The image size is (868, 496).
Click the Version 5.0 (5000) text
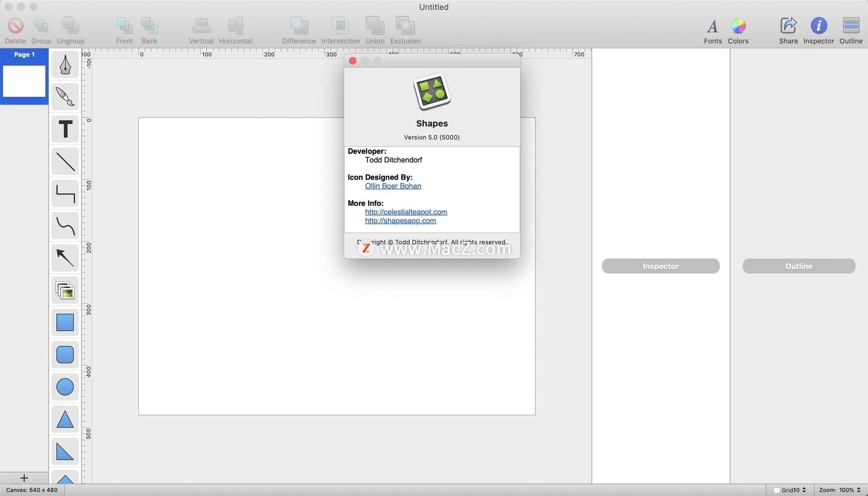[432, 137]
